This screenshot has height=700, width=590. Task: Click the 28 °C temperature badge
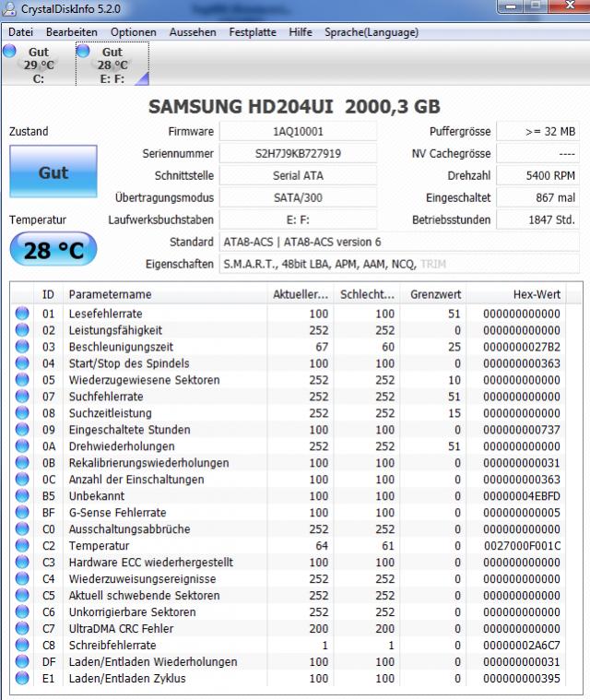(x=53, y=250)
